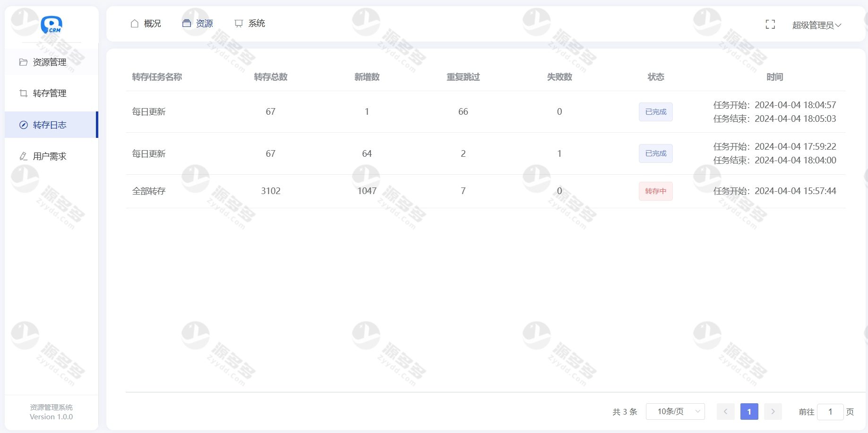Image resolution: width=868 pixels, height=433 pixels.
Task: Click the home icon beside 概况
Action: (135, 24)
